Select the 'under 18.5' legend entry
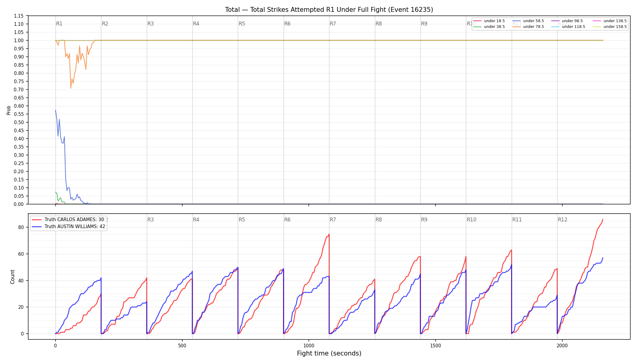 pos(489,21)
